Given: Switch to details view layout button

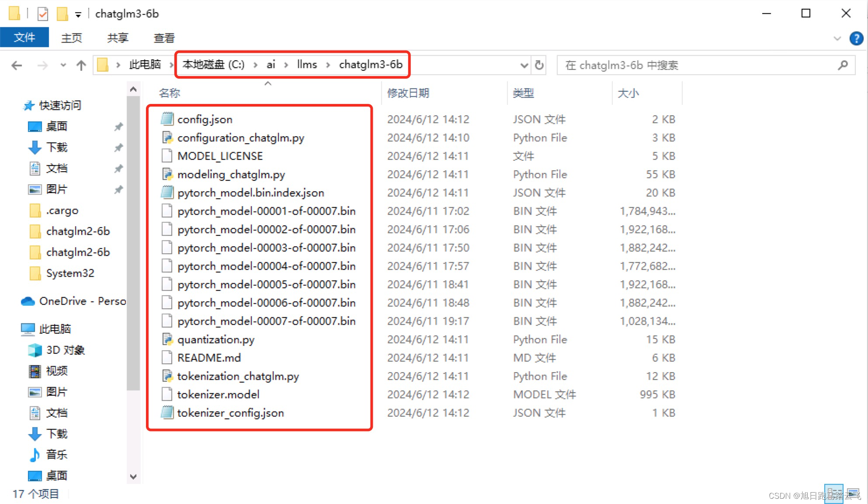Looking at the screenshot, I should [x=833, y=494].
